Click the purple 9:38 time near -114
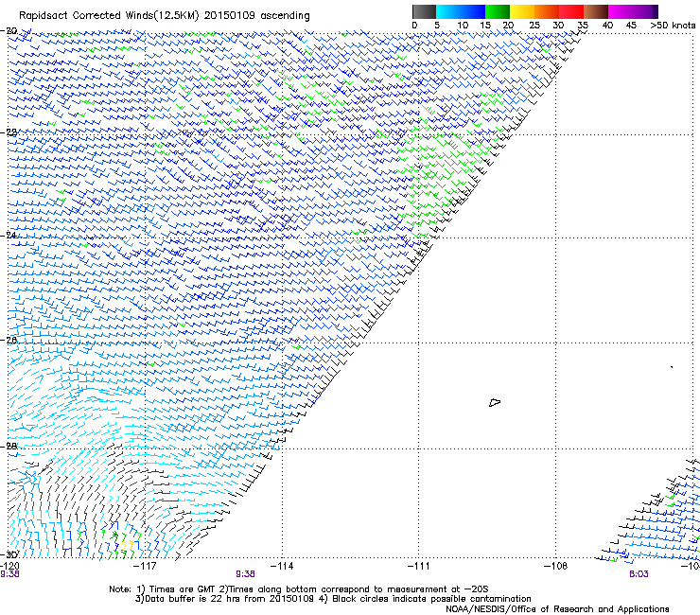The height and width of the screenshot is (615, 700). pos(245,574)
